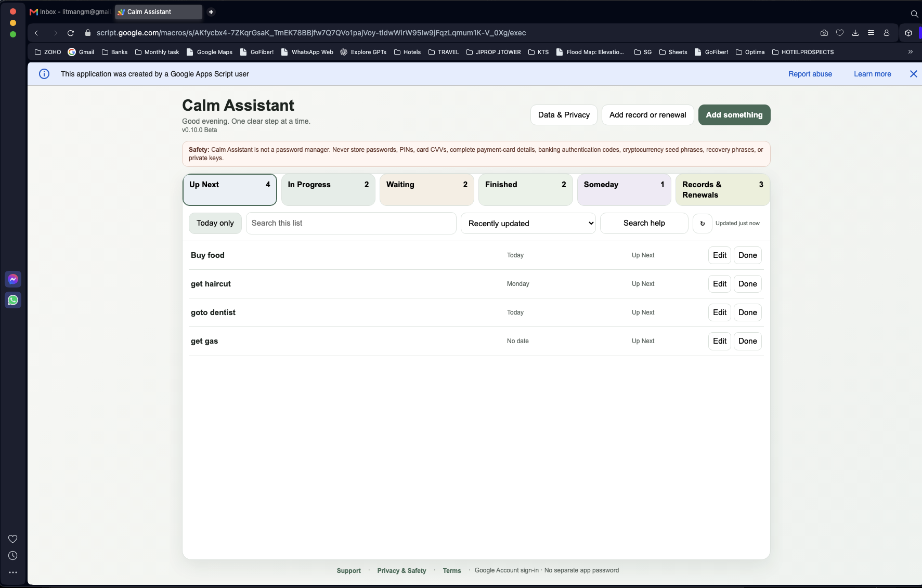Bookmark page with address bar heart icon
Screen dimensions: 922x588
click(840, 33)
